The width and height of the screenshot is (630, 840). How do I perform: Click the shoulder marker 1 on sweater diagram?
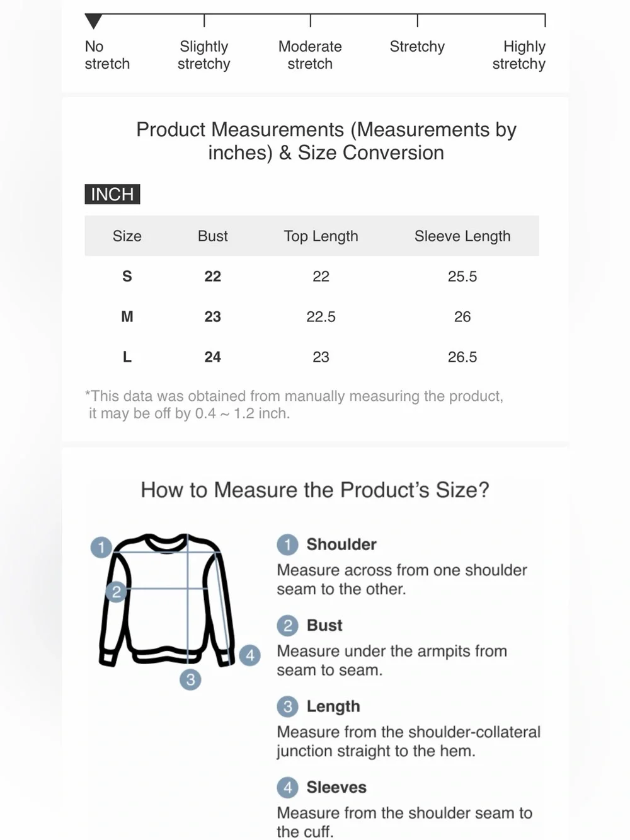pos(101,546)
